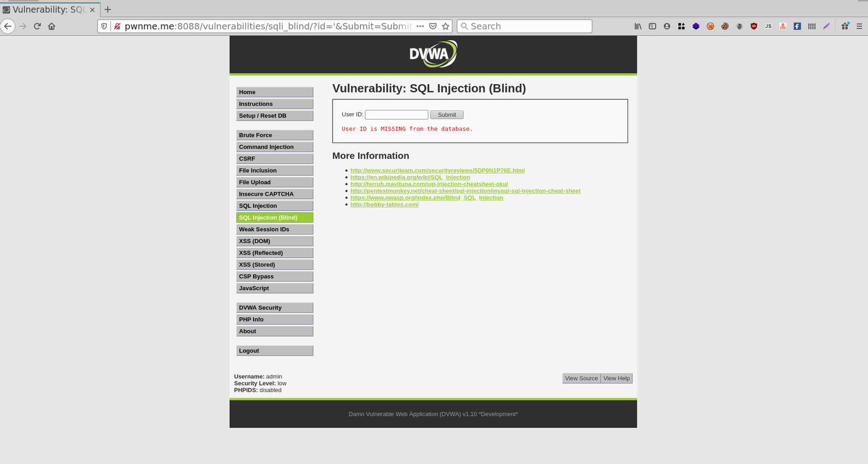Open the Firefox account icon
The width and height of the screenshot is (868, 464).
pos(667,26)
